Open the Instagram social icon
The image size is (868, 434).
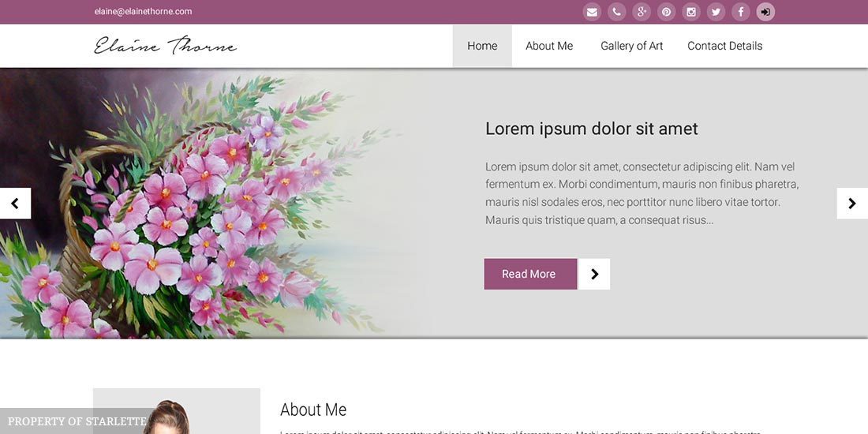[691, 12]
